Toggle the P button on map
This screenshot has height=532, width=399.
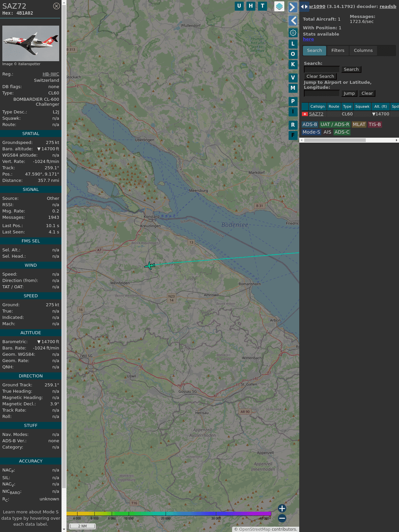(x=293, y=101)
